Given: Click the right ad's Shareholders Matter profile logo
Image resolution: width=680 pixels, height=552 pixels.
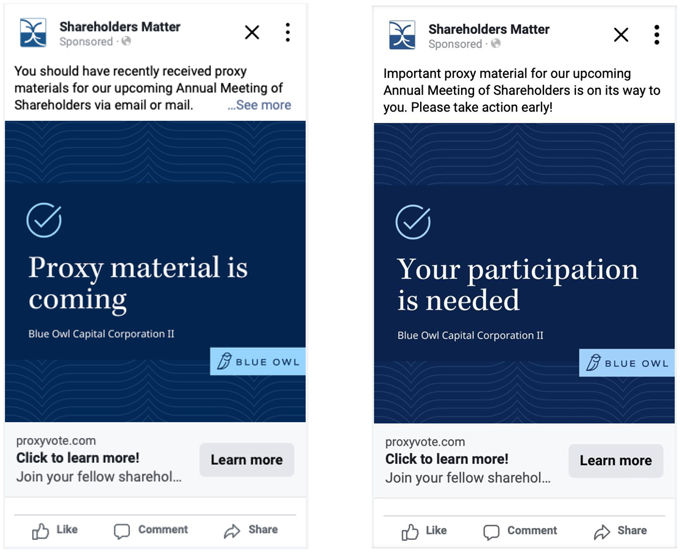Looking at the screenshot, I should tap(402, 36).
